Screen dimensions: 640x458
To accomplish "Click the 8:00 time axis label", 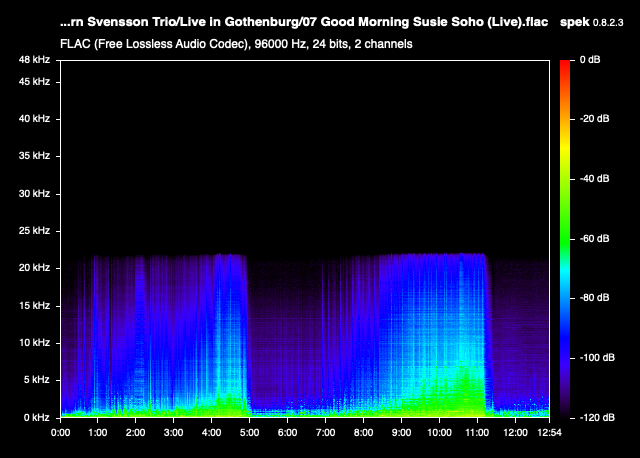I will 363,433.
